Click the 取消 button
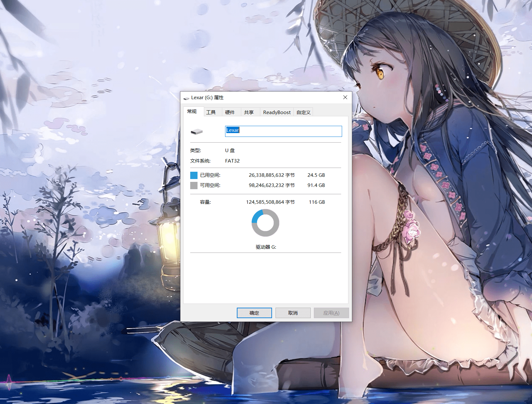Screen dimensions: 532x404 coord(293,313)
